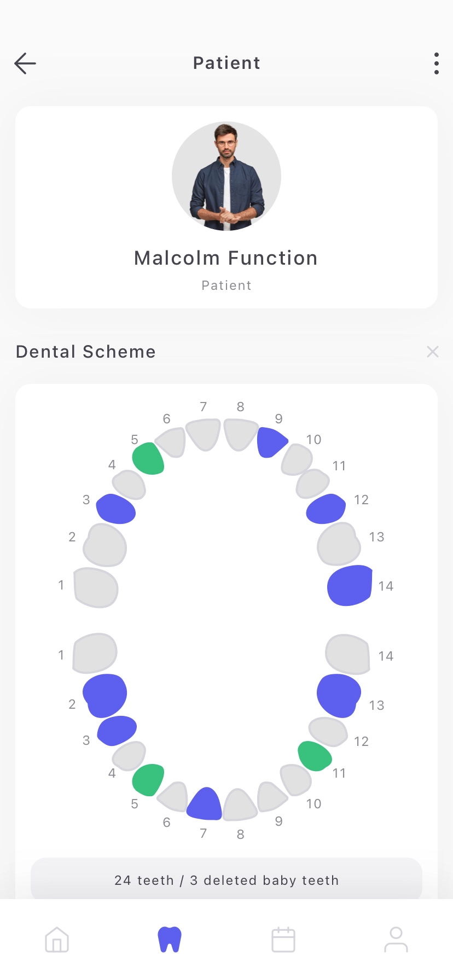Open the calendar tab icon

pos(283,940)
